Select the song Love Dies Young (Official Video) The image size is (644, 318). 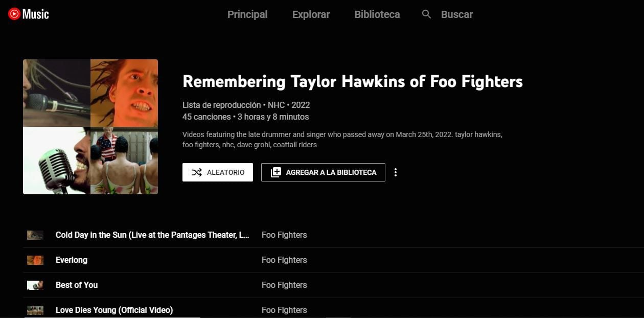tap(114, 310)
